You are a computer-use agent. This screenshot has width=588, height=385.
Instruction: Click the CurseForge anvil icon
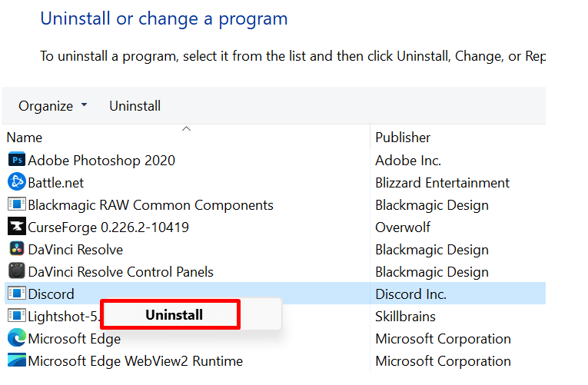point(16,227)
